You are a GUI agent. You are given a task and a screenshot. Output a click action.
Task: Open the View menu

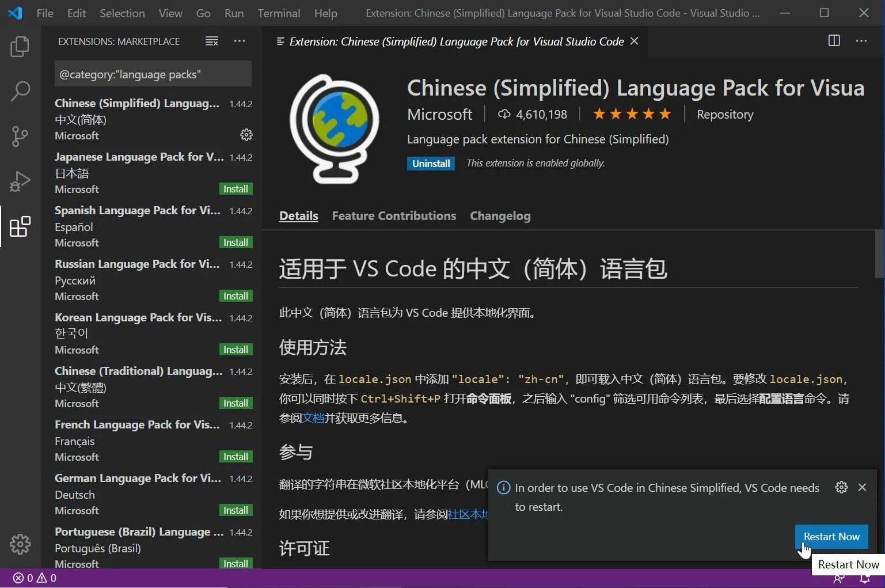[170, 13]
